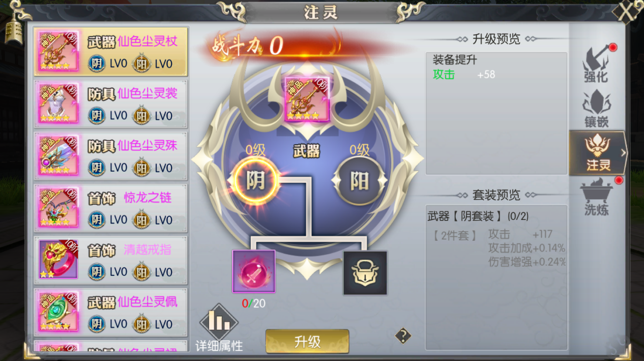Click the pink sword gem material icon

pyautogui.click(x=254, y=271)
